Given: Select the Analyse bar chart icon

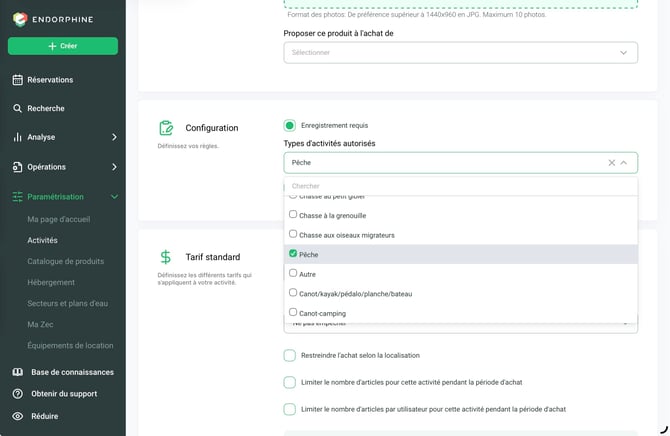Looking at the screenshot, I should (x=17, y=137).
